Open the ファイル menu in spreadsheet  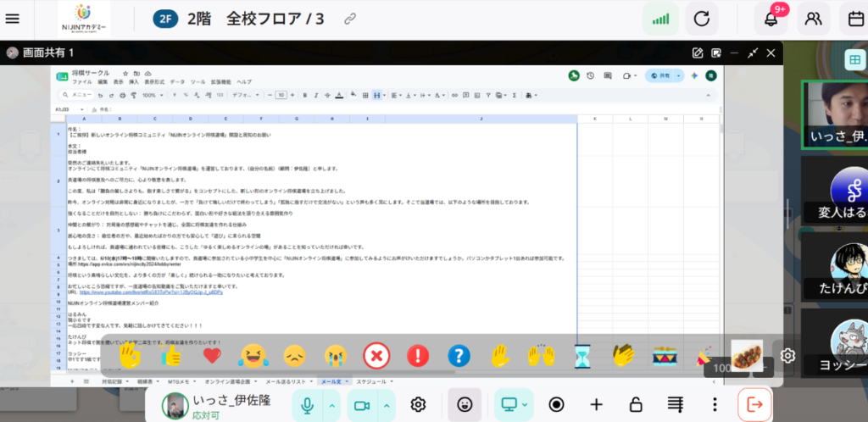pyautogui.click(x=82, y=82)
